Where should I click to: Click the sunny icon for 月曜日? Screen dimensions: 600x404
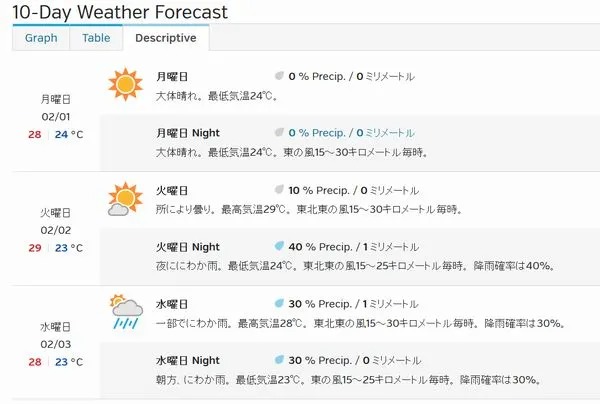(126, 84)
